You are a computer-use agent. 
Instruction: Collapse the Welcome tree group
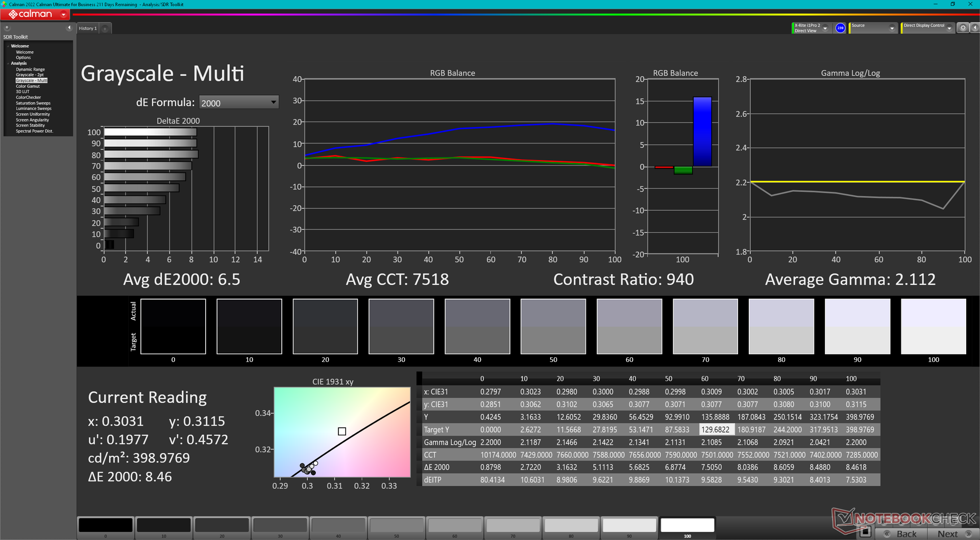click(8, 46)
